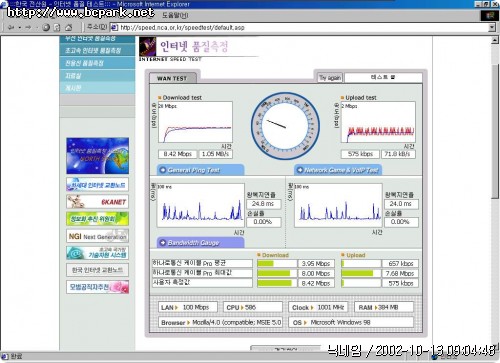The image size is (500, 363).
Task: Click the page icon beside the address URL
Action: pos(114,27)
